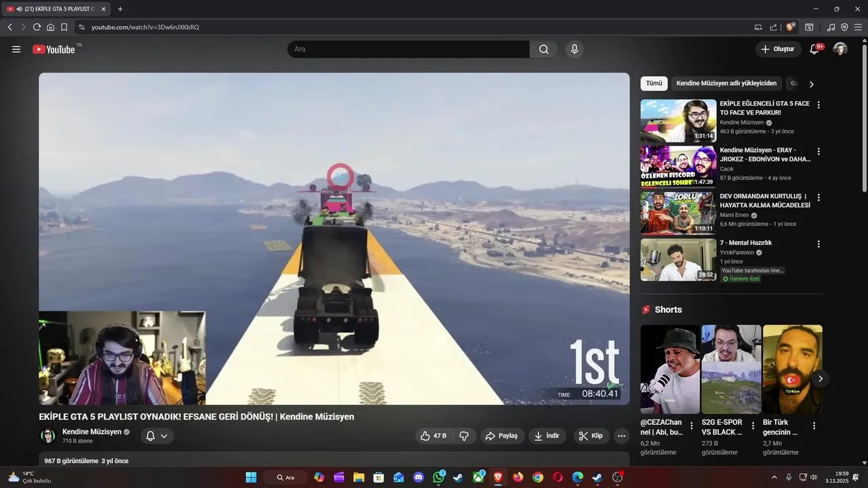Open Özlenen Discord sohbet video thumbnail
Screen dimensions: 868x488
coord(678,167)
